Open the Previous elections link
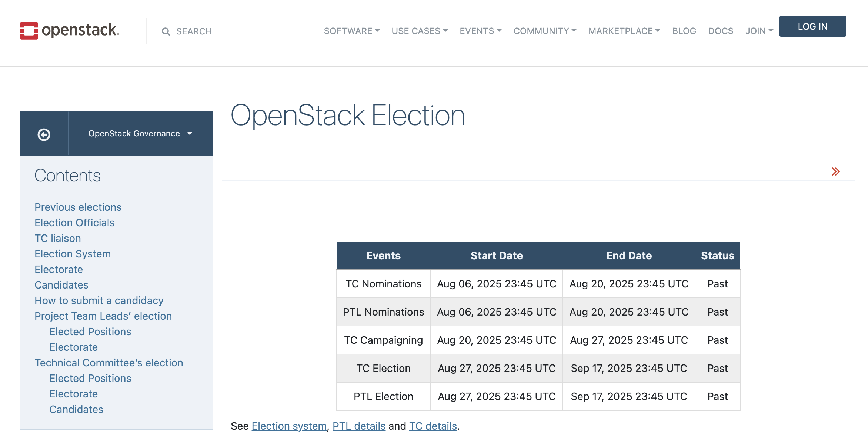The width and height of the screenshot is (868, 443). [x=78, y=207]
